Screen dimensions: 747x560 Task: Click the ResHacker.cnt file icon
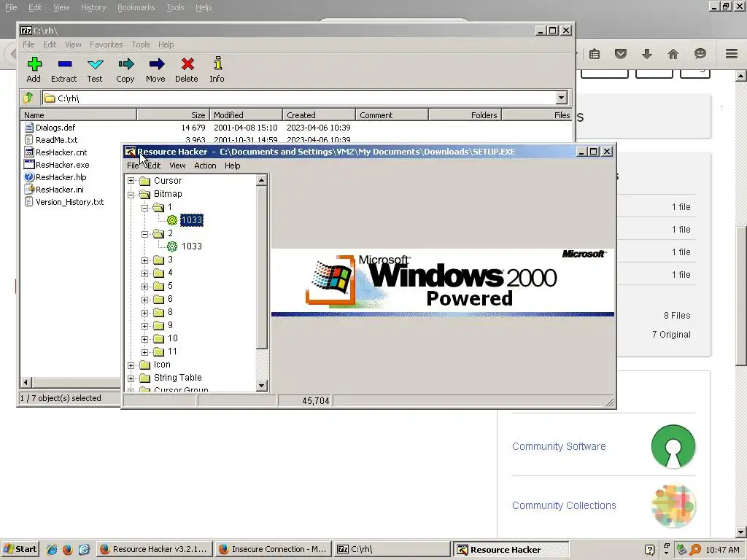coord(28,152)
